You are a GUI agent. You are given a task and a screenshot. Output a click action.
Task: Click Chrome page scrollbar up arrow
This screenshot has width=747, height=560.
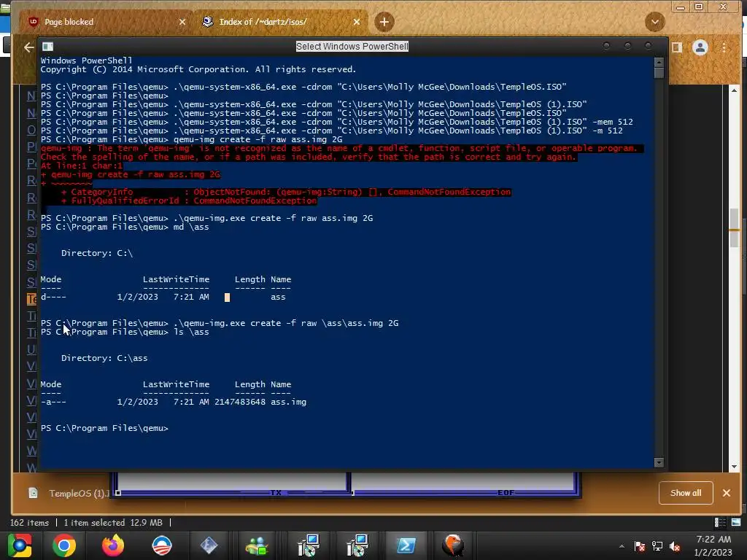734,90
